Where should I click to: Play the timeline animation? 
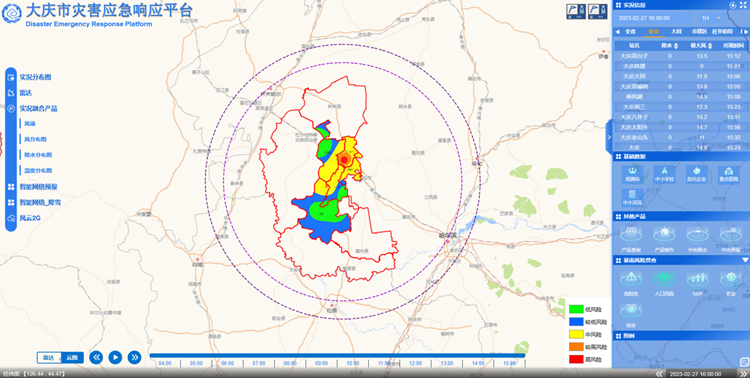115,357
